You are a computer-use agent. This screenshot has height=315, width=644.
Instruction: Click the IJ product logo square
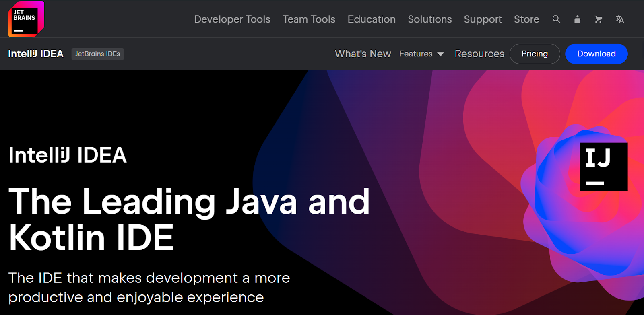click(x=603, y=167)
